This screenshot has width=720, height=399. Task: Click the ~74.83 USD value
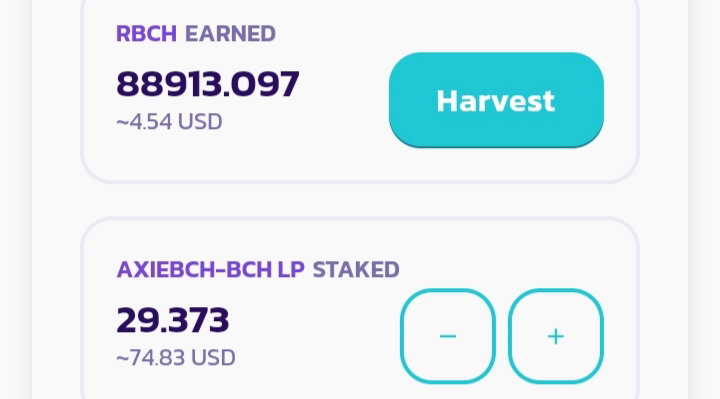176,358
